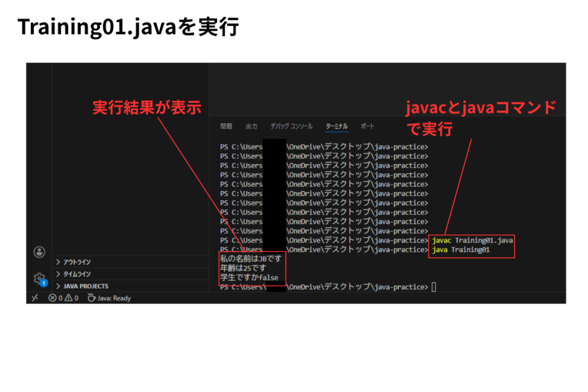Open the ポート tab
This screenshot has height=392, width=588.
pyautogui.click(x=367, y=126)
